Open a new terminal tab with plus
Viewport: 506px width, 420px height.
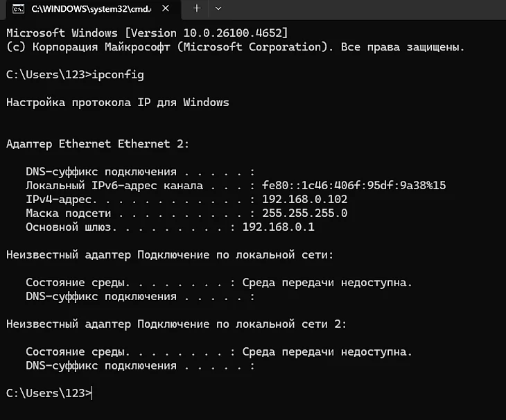click(x=196, y=8)
